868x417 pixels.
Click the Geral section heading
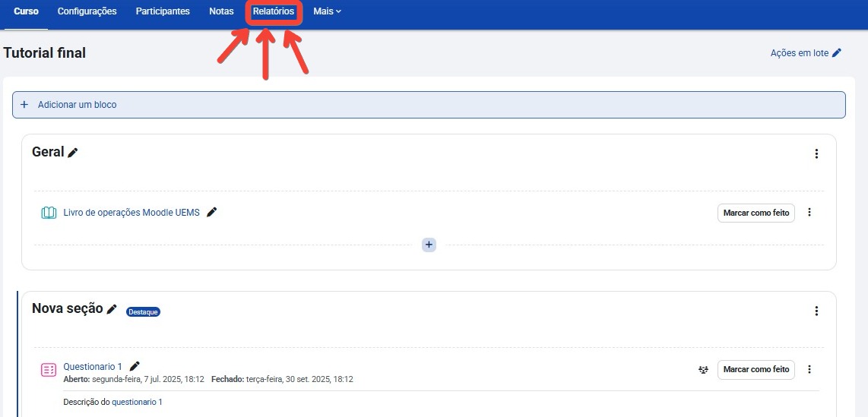(48, 152)
